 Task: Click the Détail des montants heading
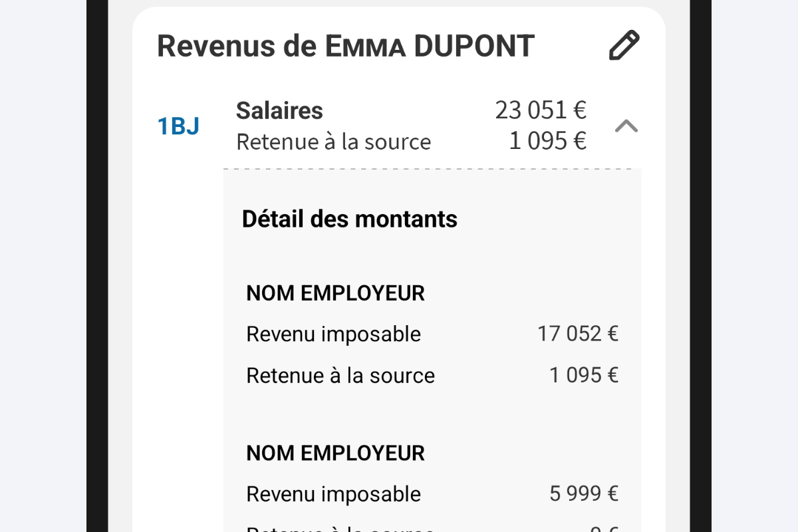coord(349,219)
